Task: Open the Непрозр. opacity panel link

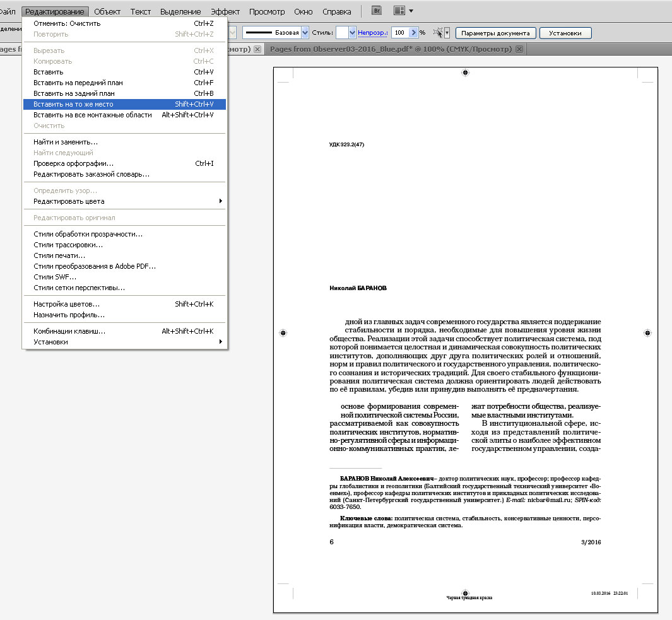Action: pyautogui.click(x=372, y=33)
